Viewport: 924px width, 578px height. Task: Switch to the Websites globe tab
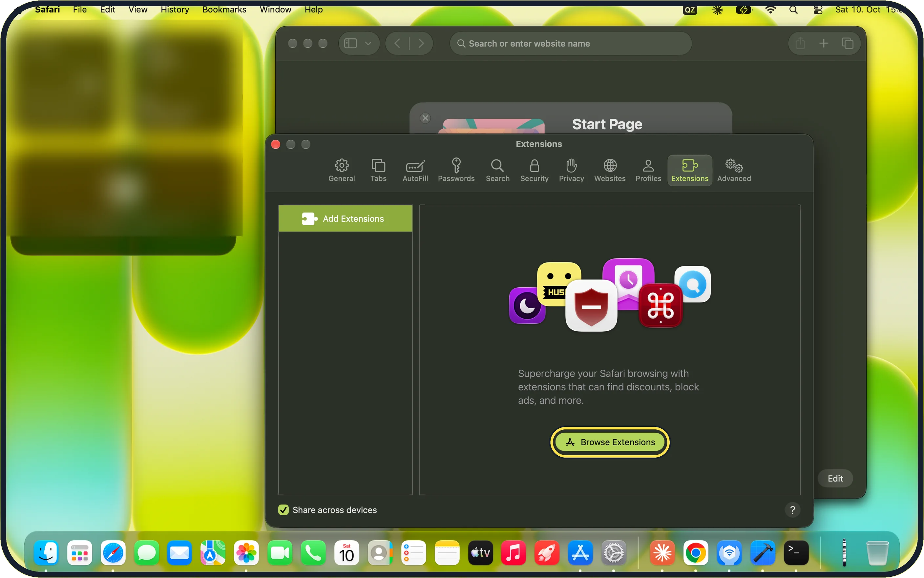610,171
